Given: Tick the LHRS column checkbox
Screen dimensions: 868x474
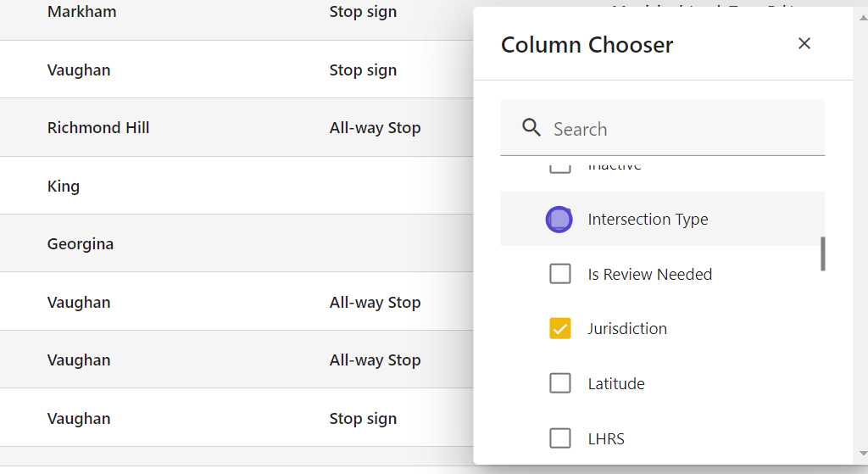Looking at the screenshot, I should point(560,438).
